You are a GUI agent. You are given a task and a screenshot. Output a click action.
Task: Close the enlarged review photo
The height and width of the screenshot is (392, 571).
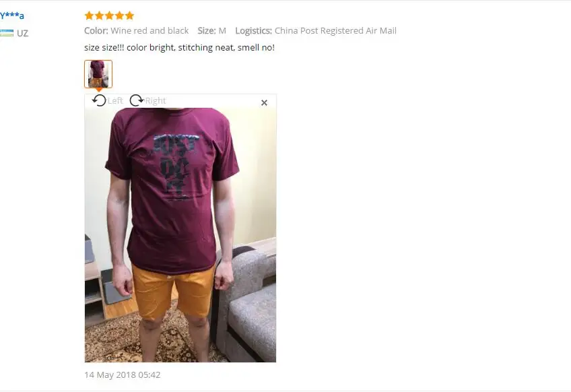click(x=265, y=103)
